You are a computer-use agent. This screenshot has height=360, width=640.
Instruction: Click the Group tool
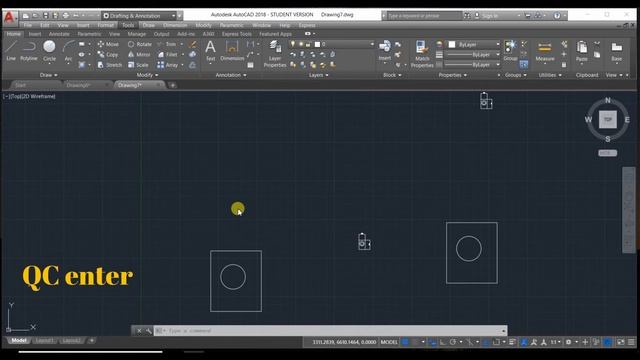510,50
